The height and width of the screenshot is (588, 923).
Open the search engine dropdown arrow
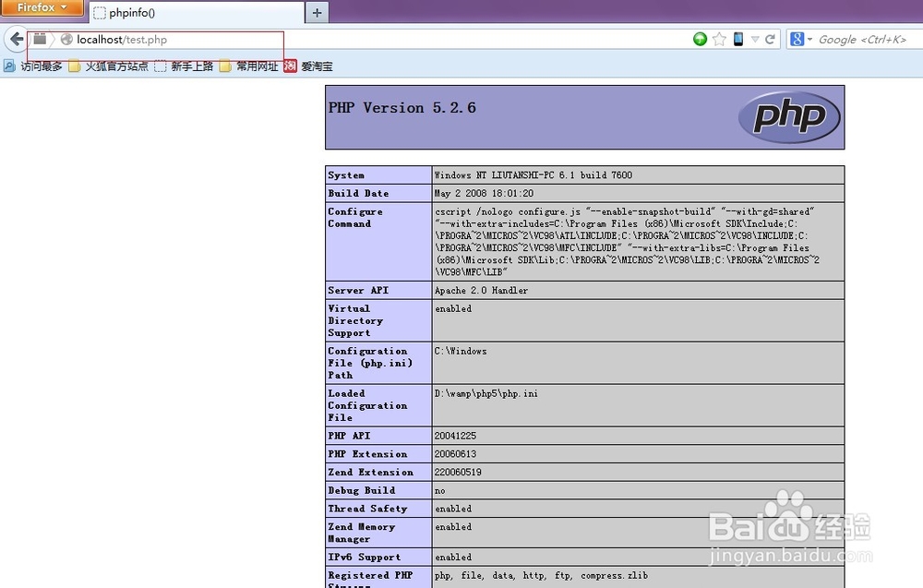(x=810, y=39)
